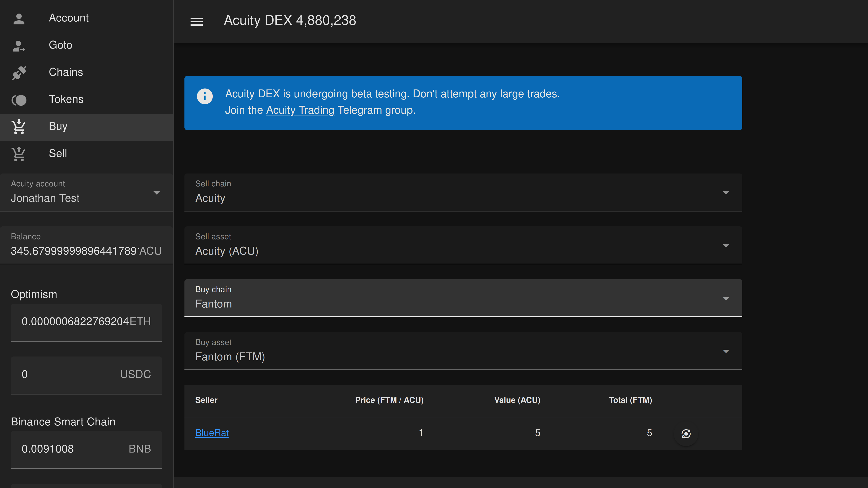Select the Buy menu item
Screen dimensions: 868x488
tap(87, 127)
